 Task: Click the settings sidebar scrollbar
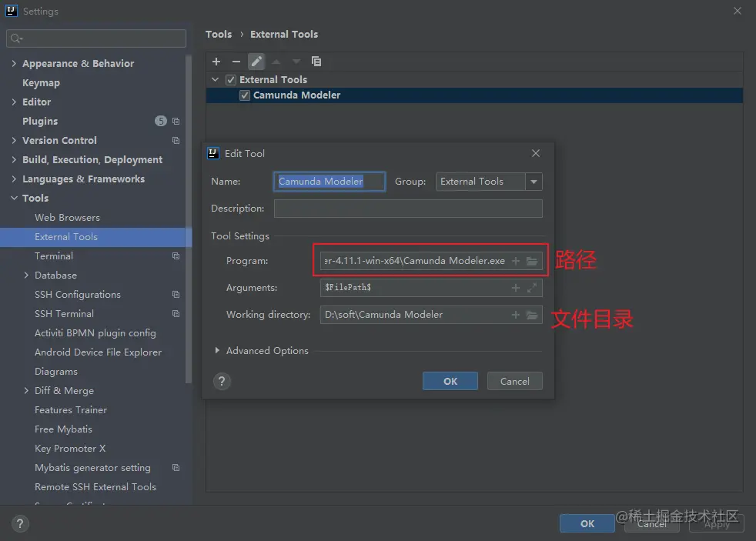coord(189,219)
